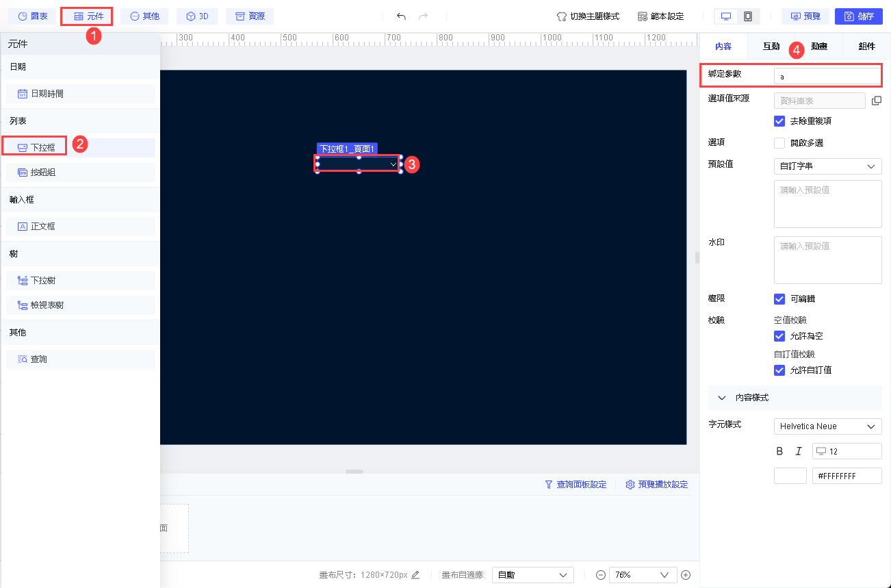Open the 3D toolbar menu
This screenshot has height=588, width=891.
197,16
